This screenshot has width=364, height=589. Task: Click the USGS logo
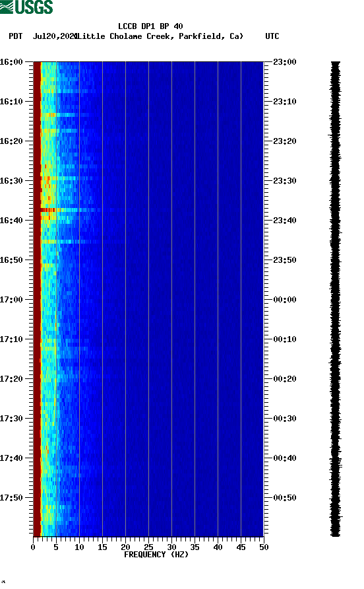pos(26,7)
